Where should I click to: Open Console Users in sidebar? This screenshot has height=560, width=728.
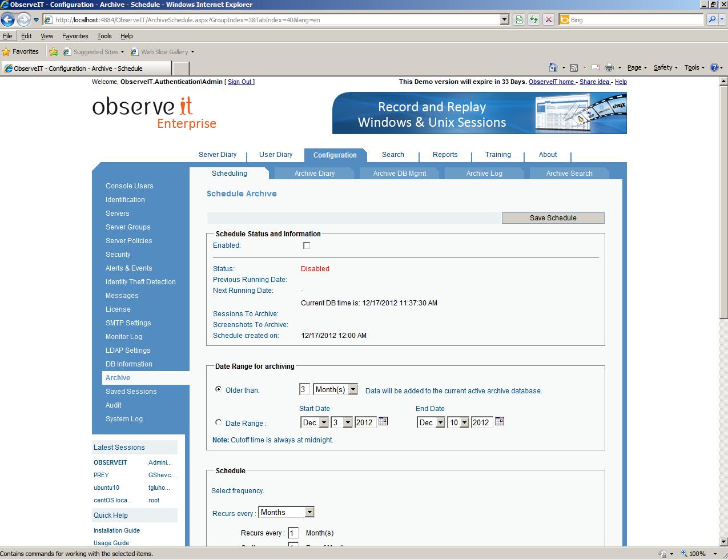click(130, 186)
